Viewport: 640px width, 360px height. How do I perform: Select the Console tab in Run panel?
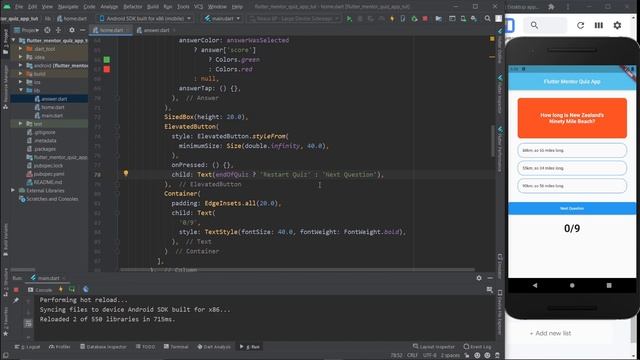pyautogui.click(x=40, y=290)
